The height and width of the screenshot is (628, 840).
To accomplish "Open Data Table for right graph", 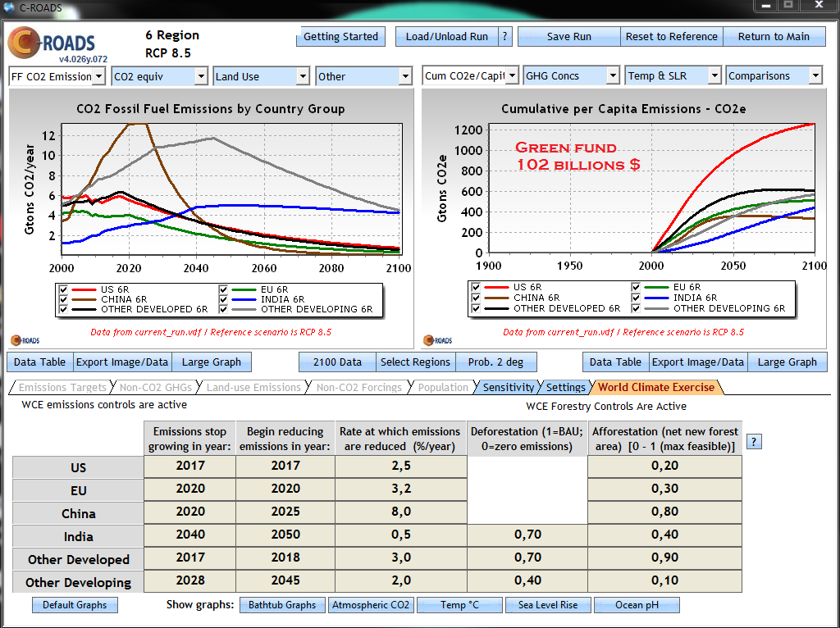I will tap(615, 362).
